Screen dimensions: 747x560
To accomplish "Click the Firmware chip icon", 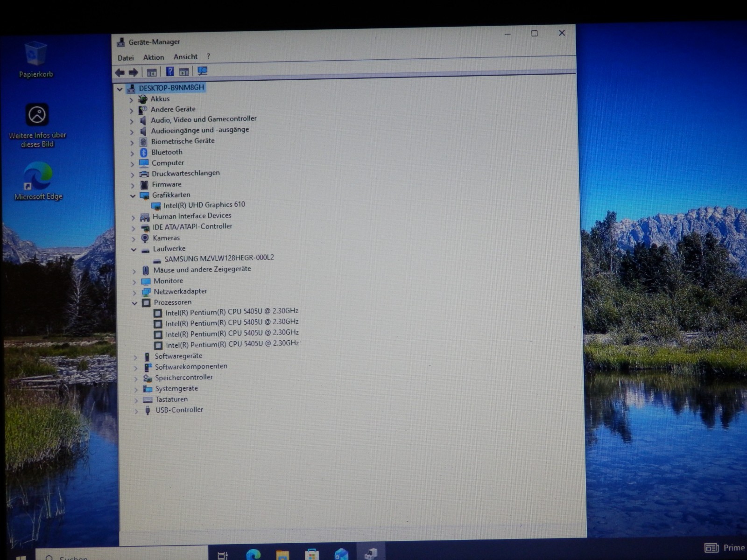I will 144,185.
